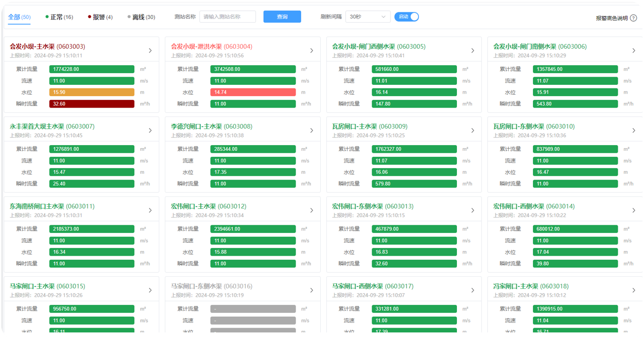Click the arrow on 会发小坝-泄洪水渠 card

(311, 50)
